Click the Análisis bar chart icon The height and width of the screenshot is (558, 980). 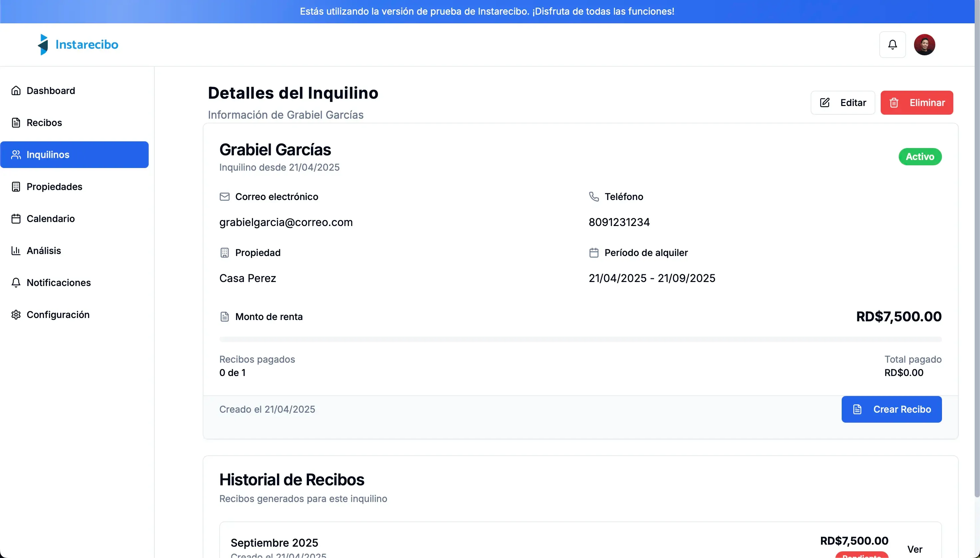[16, 251]
